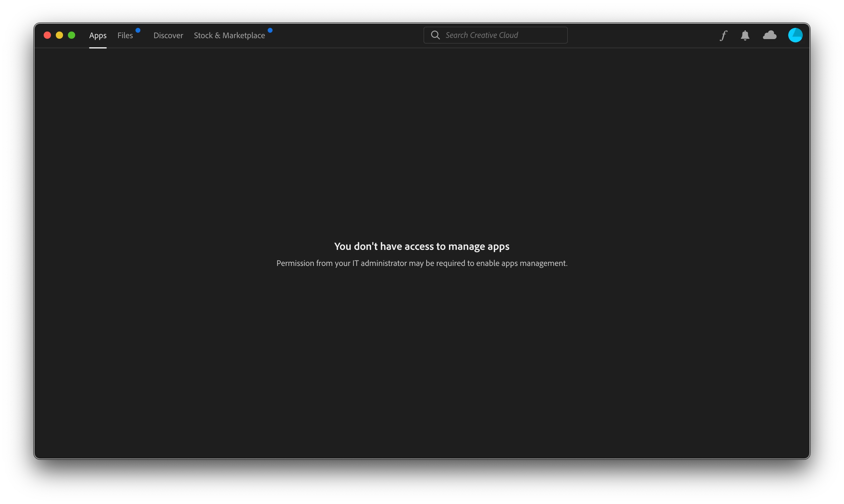The width and height of the screenshot is (844, 504).
Task: Open the Stock & Marketplace tab
Action: pyautogui.click(x=229, y=35)
